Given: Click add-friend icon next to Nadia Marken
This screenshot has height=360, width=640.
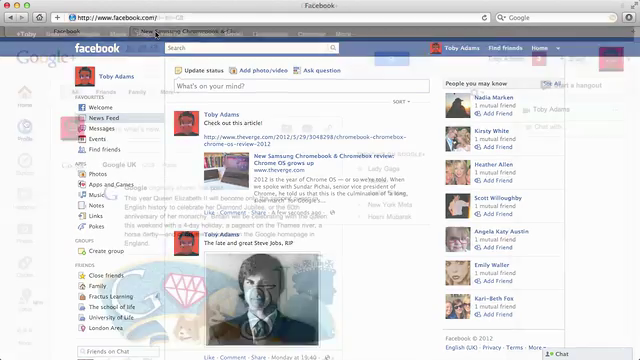Looking at the screenshot, I should pyautogui.click(x=478, y=114).
